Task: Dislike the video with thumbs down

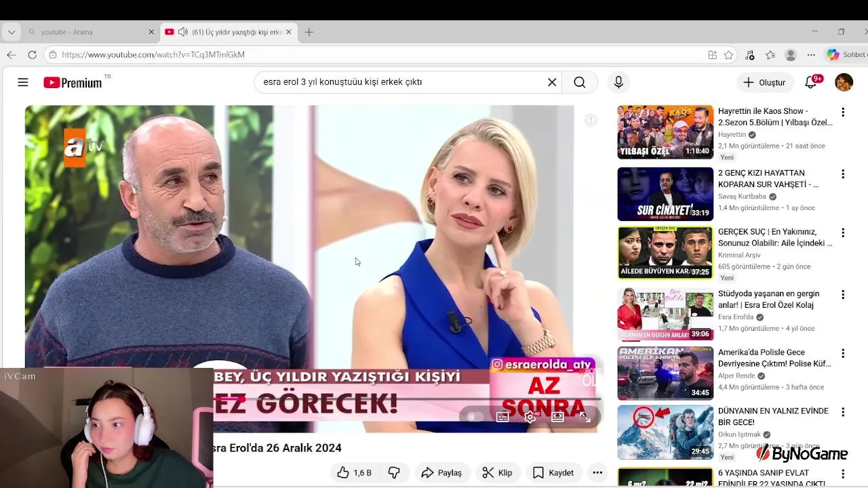Action: point(394,472)
